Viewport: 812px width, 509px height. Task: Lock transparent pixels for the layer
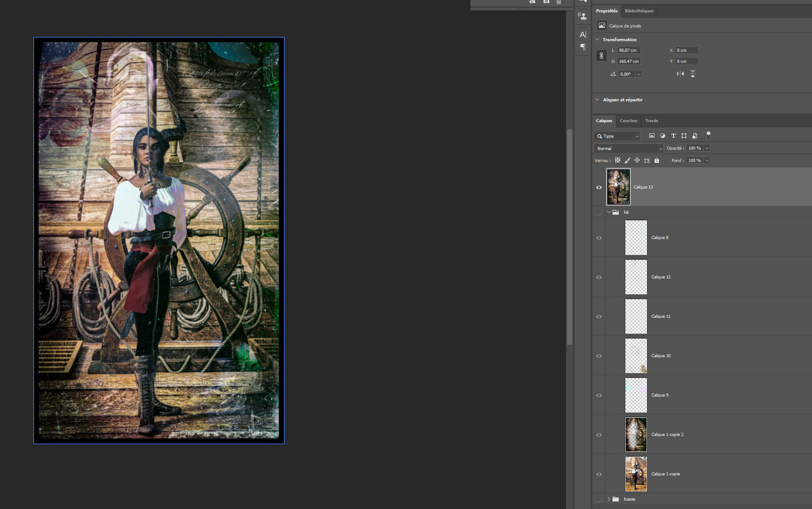(x=617, y=160)
